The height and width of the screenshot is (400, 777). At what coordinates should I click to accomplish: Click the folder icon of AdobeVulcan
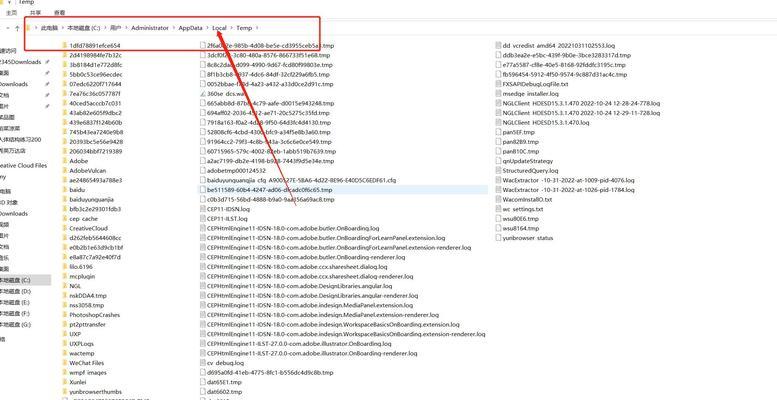[x=64, y=171]
